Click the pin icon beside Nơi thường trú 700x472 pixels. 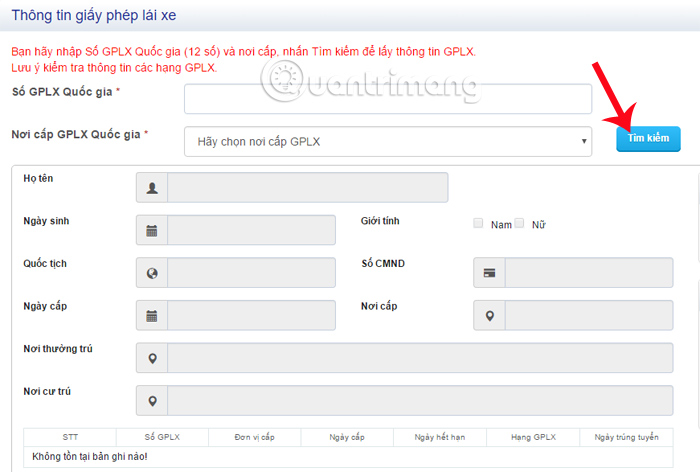pos(152,358)
